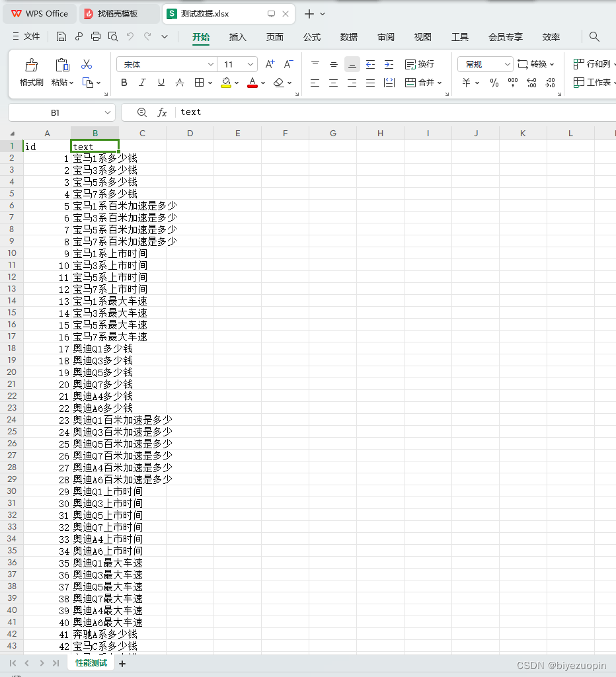Open the number format dropdown 常规
This screenshot has height=677, width=616.
pos(507,64)
